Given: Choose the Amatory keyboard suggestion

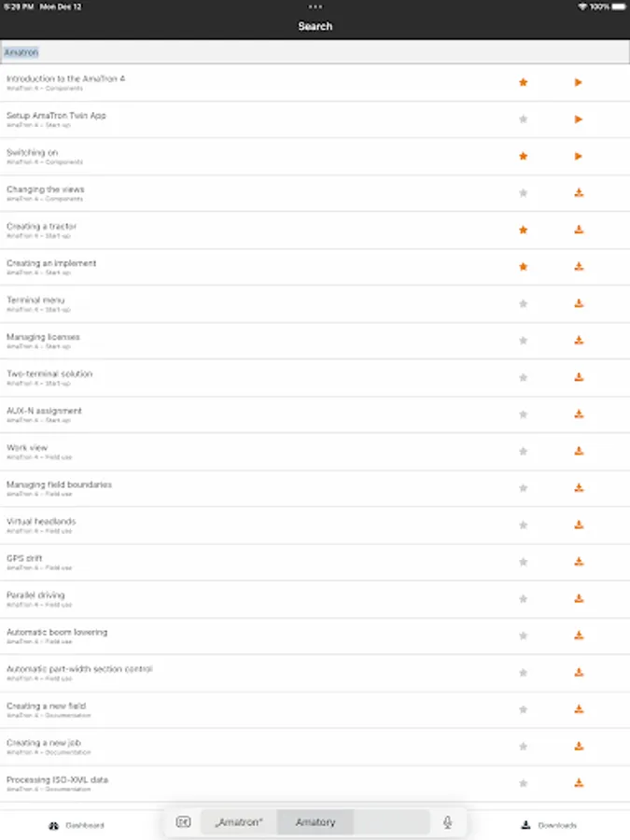Looking at the screenshot, I should (315, 822).
